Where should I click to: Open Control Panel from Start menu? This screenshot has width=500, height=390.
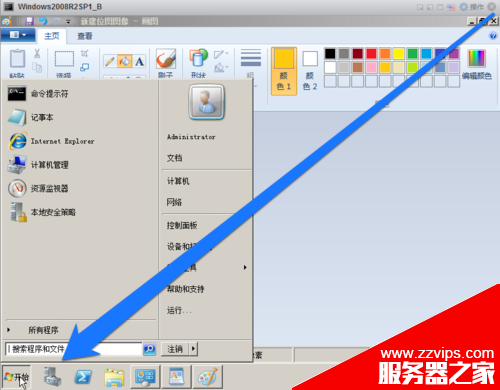coord(182,225)
